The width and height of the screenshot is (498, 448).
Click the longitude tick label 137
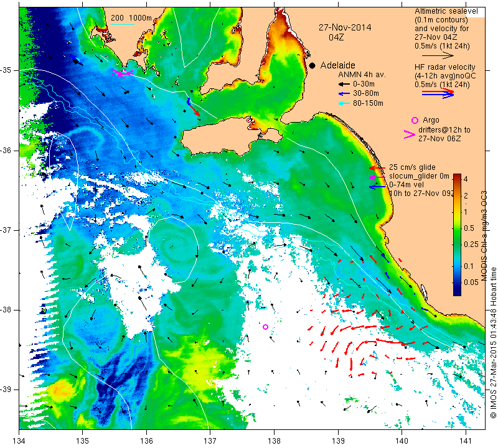(x=210, y=441)
